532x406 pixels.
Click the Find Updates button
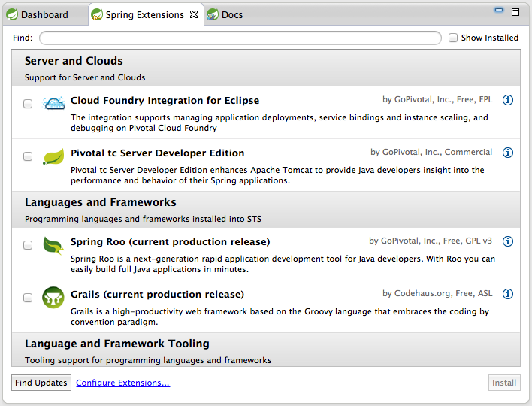tap(41, 383)
